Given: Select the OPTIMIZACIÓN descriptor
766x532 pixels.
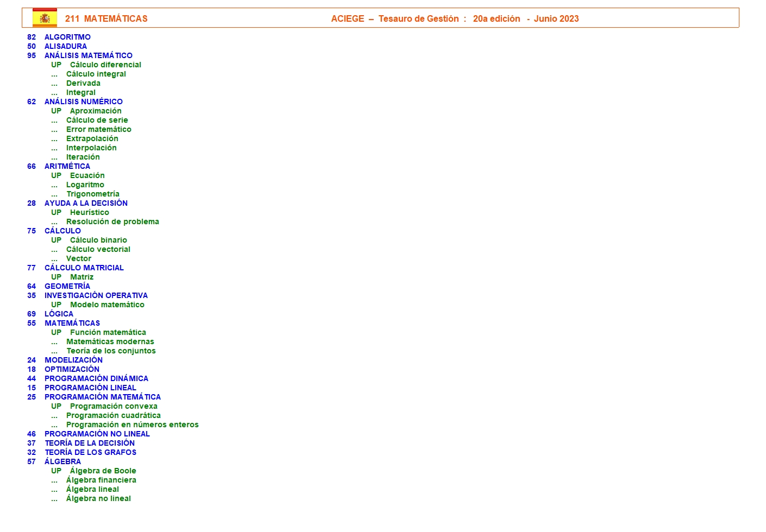Looking at the screenshot, I should pos(72,369).
